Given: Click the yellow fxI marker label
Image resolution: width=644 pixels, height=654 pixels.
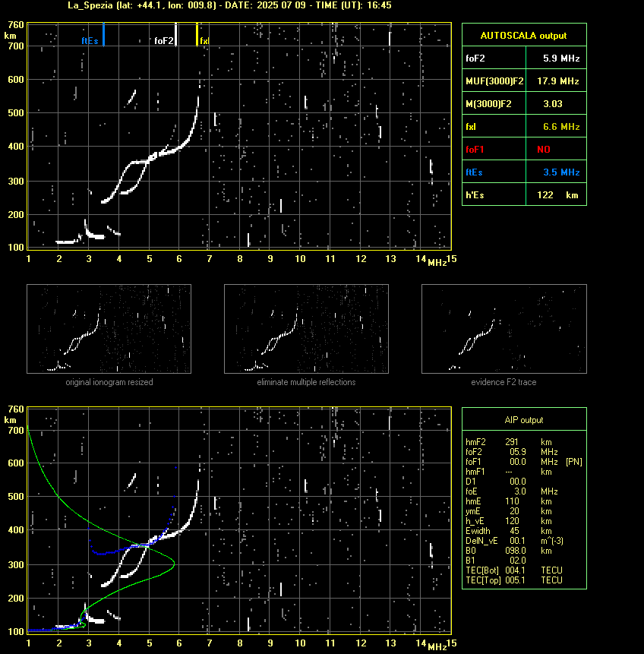Looking at the screenshot, I should pyautogui.click(x=204, y=41).
